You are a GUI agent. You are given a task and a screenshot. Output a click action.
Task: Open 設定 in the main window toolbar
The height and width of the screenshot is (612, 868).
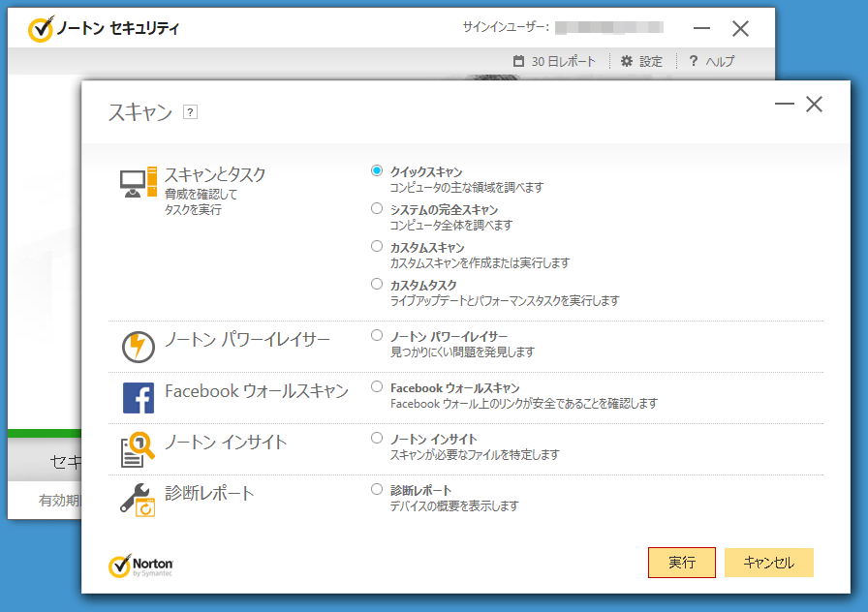(x=641, y=61)
